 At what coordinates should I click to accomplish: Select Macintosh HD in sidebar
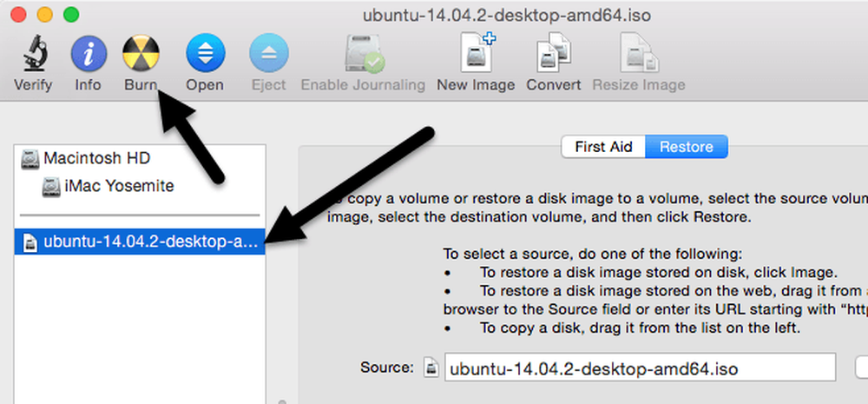click(x=140, y=158)
